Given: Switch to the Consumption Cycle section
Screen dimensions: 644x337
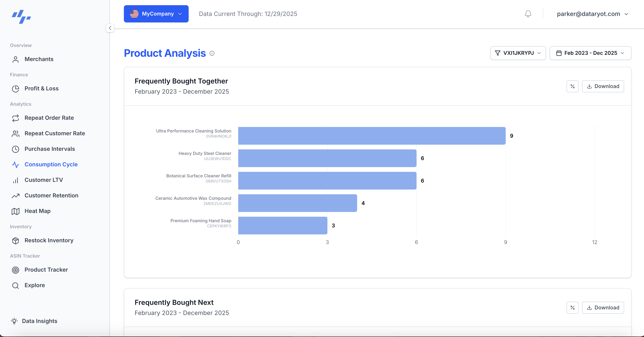Looking at the screenshot, I should pyautogui.click(x=51, y=164).
